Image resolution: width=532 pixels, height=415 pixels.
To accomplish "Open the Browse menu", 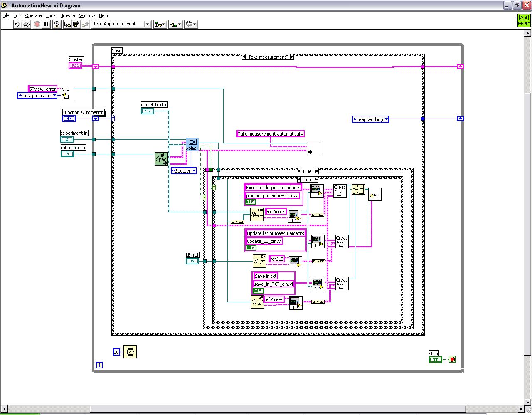I will (x=68, y=15).
